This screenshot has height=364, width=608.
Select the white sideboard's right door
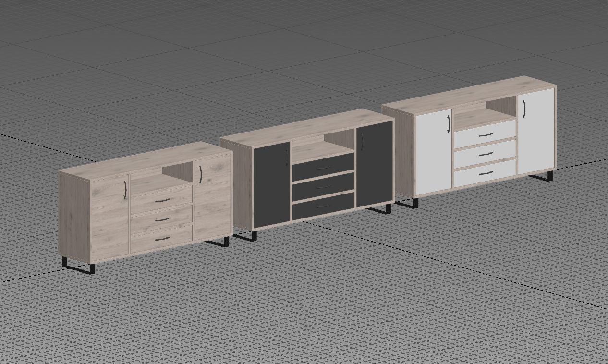tap(536, 131)
